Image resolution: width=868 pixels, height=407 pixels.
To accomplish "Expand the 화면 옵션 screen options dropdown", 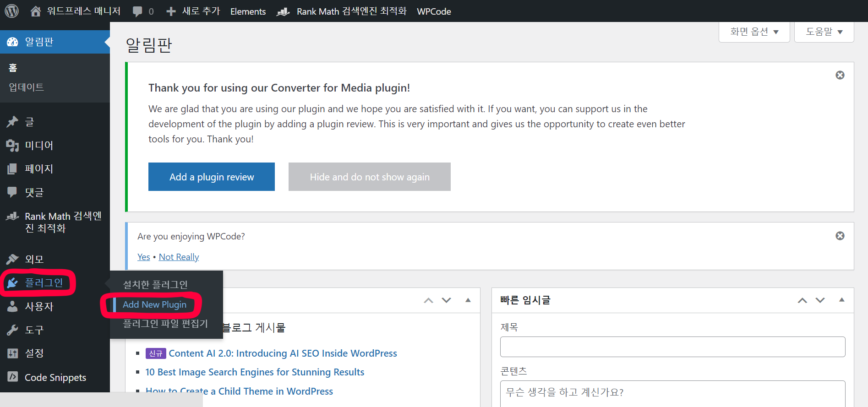I will (x=754, y=32).
